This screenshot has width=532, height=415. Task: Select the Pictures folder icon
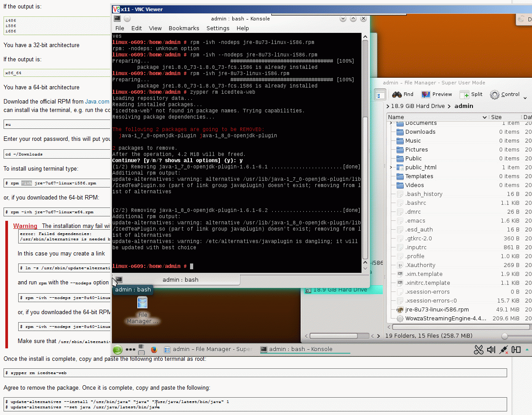(400, 149)
